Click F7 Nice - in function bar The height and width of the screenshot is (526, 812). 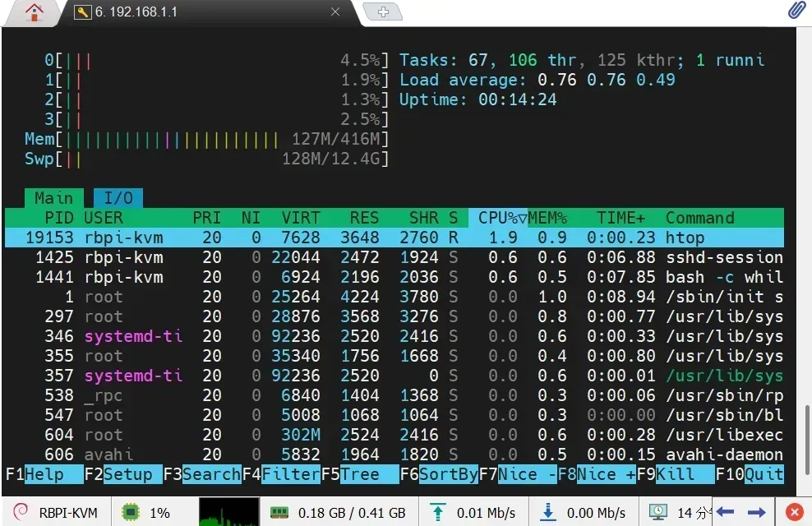[x=518, y=473]
